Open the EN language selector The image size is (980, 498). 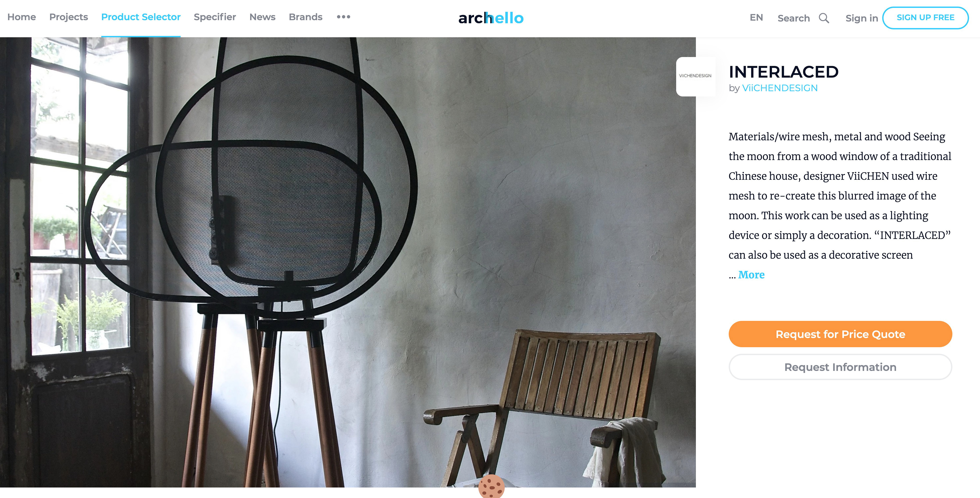[756, 18]
